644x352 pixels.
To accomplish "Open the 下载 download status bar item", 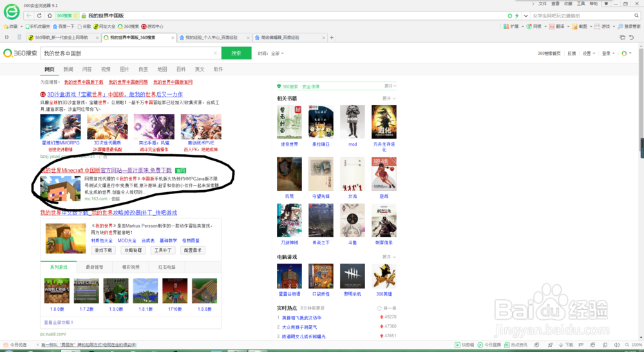I will [x=565, y=345].
